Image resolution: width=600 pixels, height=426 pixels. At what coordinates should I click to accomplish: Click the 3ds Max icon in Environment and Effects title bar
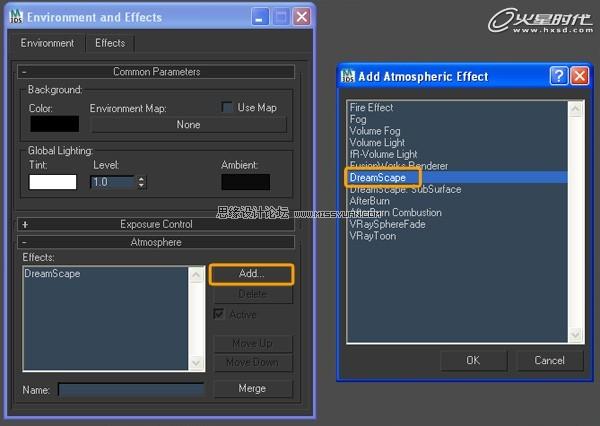[x=14, y=17]
